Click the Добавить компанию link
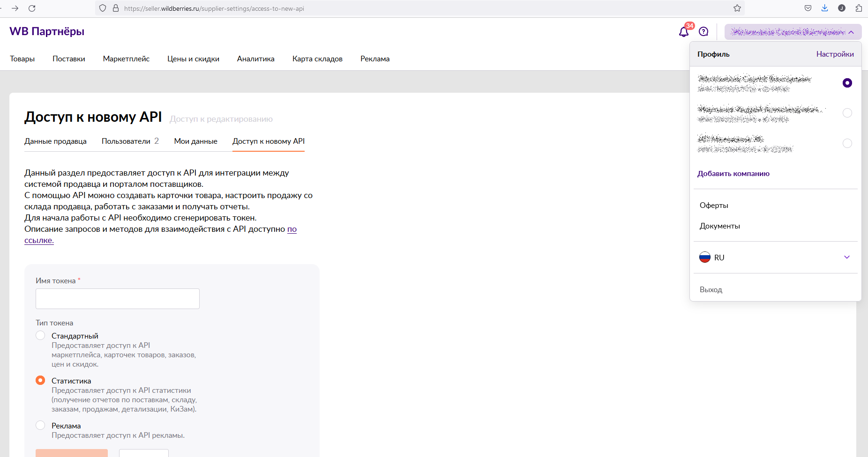Image resolution: width=868 pixels, height=457 pixels. tap(733, 174)
